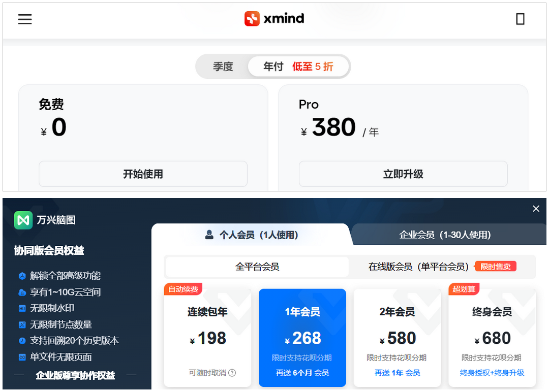Click the xmind logo
549x392 pixels.
(274, 19)
